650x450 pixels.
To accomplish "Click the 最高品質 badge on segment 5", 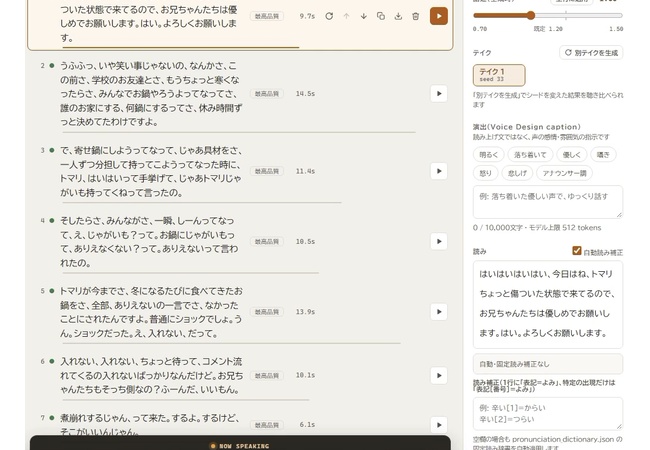I will (x=267, y=312).
